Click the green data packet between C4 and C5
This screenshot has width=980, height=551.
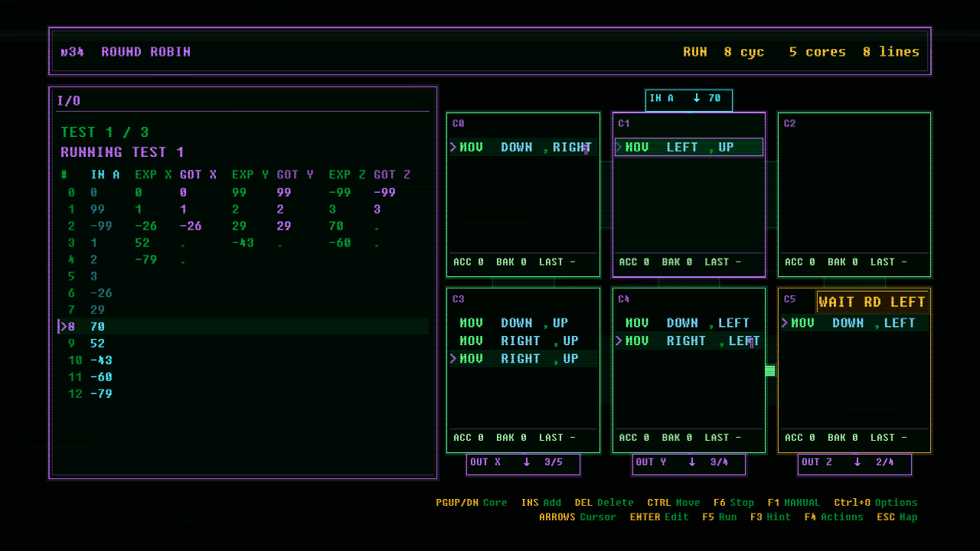(770, 371)
